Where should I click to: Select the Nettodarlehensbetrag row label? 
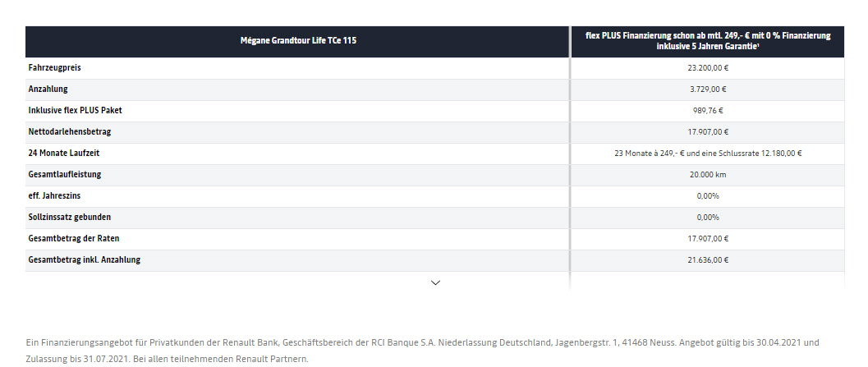coord(70,131)
